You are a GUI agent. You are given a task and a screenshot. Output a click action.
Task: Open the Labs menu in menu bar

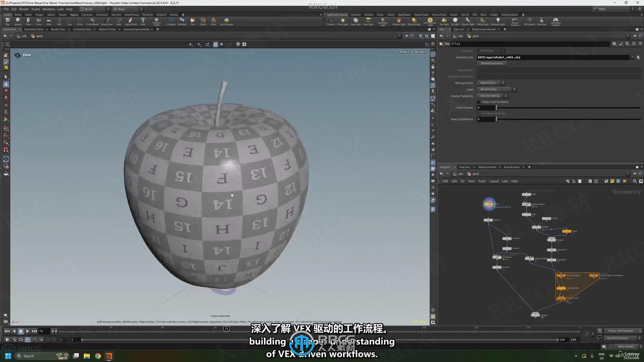(60, 9)
